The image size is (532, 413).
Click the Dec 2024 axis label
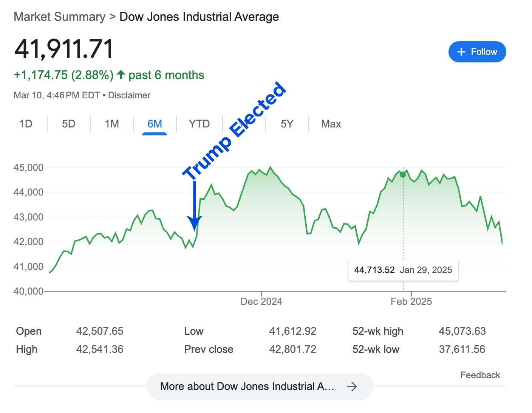pyautogui.click(x=261, y=301)
